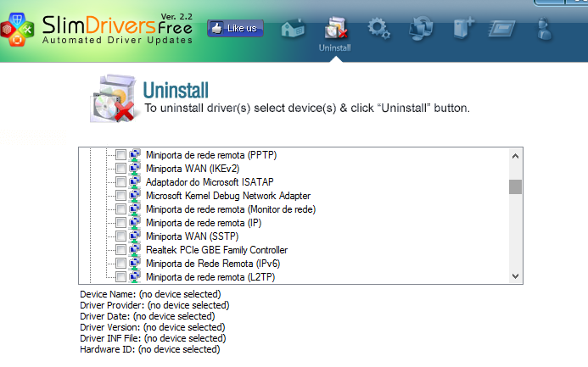Tick the Microsoft Kernel Debug Network Adapter checkbox
Screen dimensions: 588x367
pos(120,196)
